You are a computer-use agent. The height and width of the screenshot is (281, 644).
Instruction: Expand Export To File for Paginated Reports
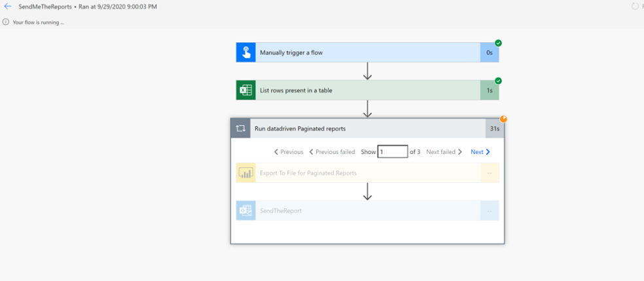pyautogui.click(x=368, y=173)
